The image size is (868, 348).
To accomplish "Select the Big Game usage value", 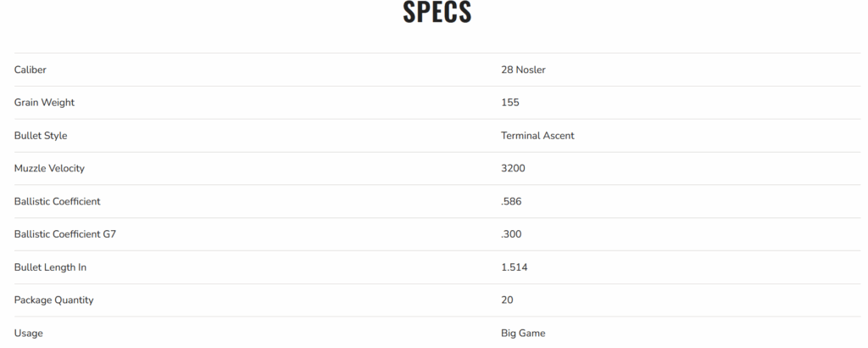I will click(524, 334).
